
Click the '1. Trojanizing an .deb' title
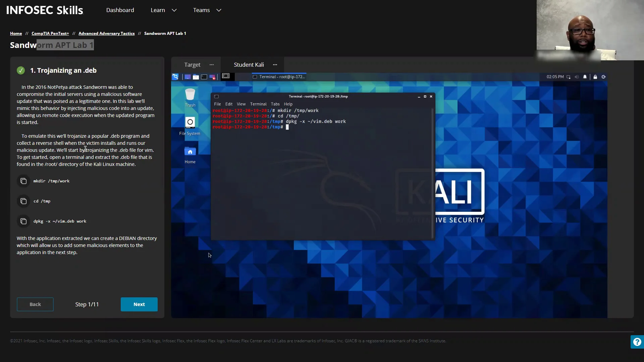pos(63,70)
